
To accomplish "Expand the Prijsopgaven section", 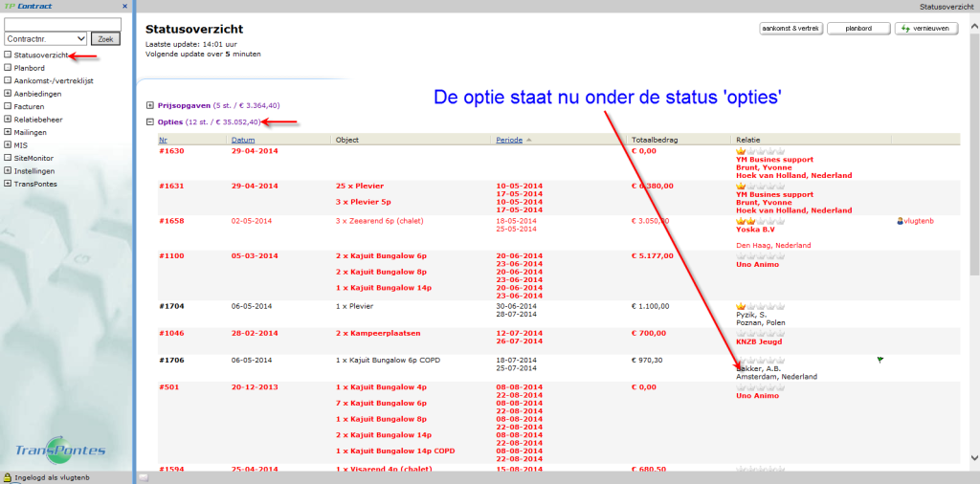I will [149, 105].
